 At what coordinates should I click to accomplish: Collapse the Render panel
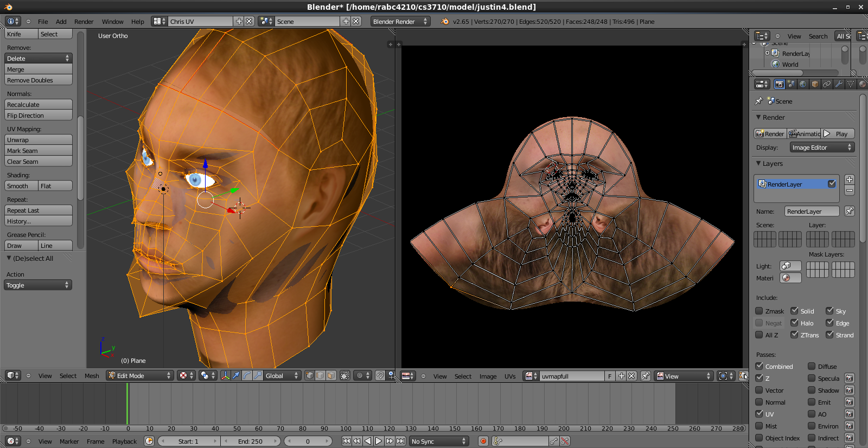(x=758, y=117)
